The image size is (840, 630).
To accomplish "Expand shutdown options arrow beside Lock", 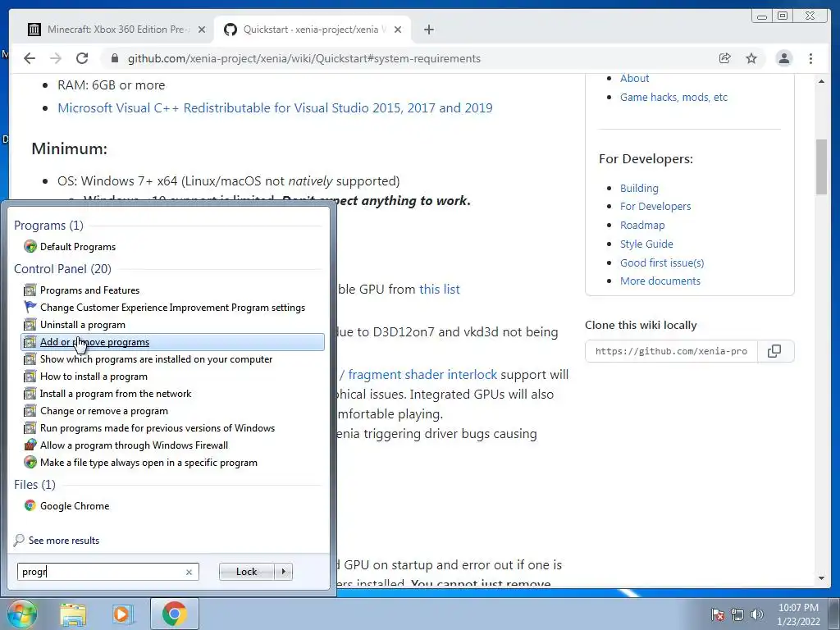I will click(283, 572).
